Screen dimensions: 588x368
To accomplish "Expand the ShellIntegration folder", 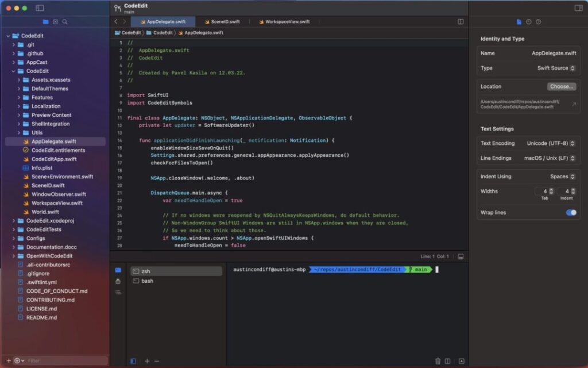I will 19,124.
